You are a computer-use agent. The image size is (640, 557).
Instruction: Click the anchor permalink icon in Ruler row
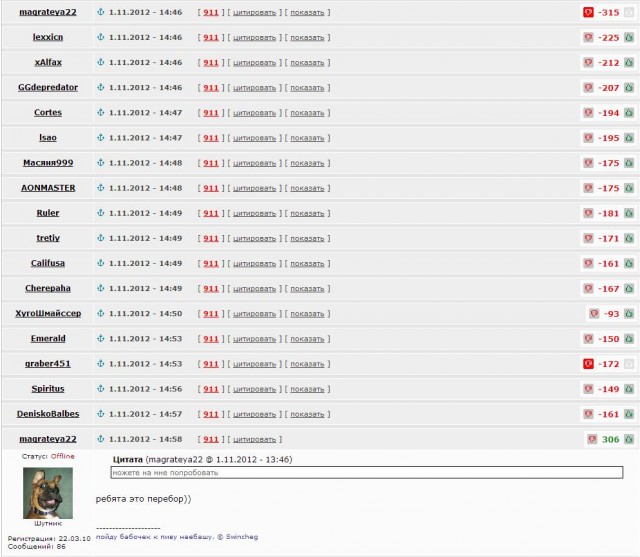coord(101,213)
